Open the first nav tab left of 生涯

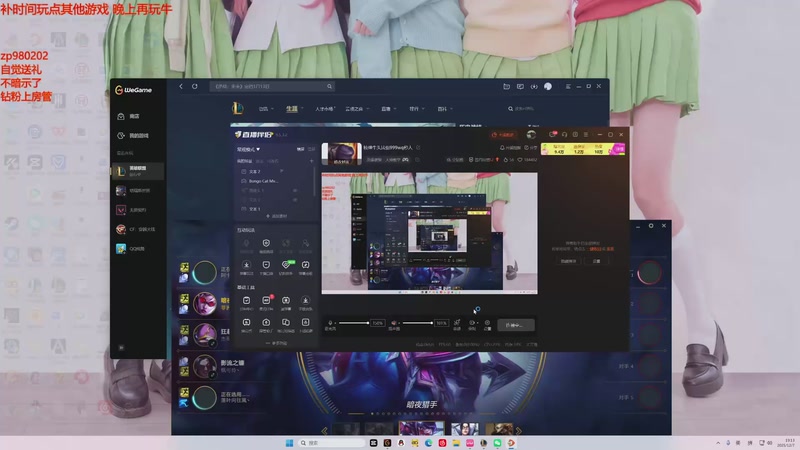point(265,109)
